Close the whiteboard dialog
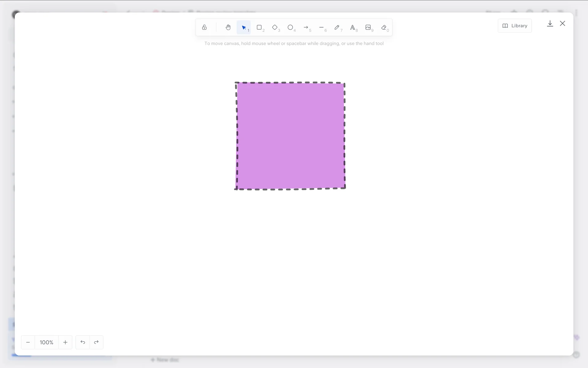Image resolution: width=588 pixels, height=368 pixels. (563, 24)
